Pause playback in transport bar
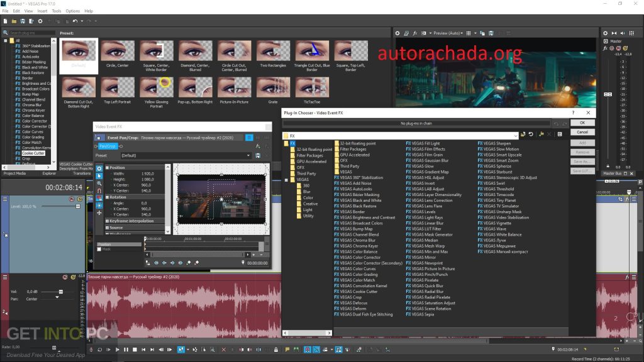The image size is (644, 362). [126, 349]
